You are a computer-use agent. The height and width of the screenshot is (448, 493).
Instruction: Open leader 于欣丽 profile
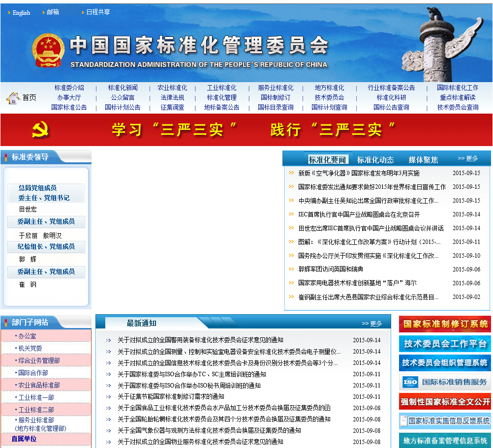coord(29,236)
